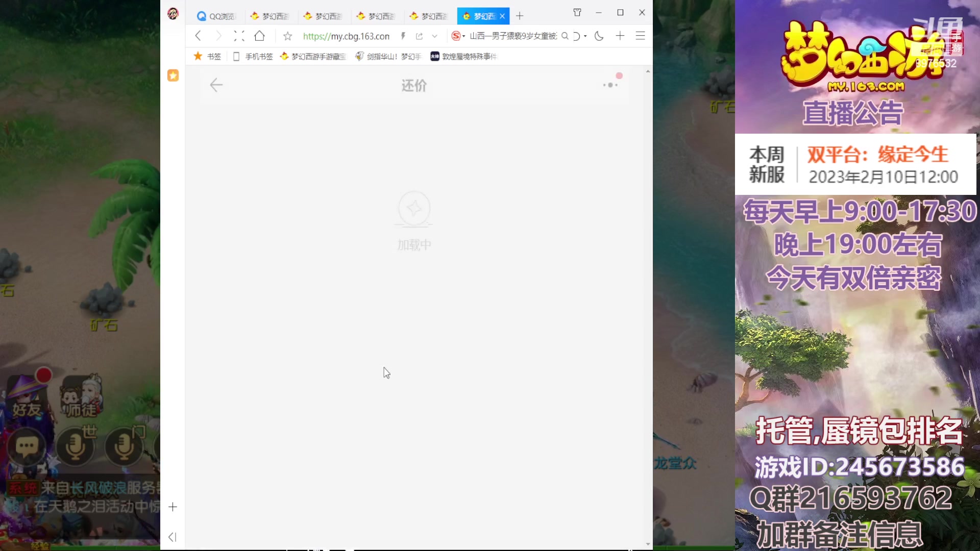Open the browser home page icon
Image resolution: width=980 pixels, height=551 pixels.
click(x=259, y=36)
